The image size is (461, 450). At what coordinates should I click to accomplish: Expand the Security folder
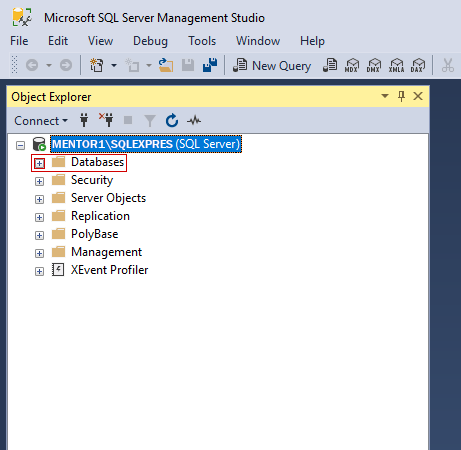pyautogui.click(x=39, y=181)
